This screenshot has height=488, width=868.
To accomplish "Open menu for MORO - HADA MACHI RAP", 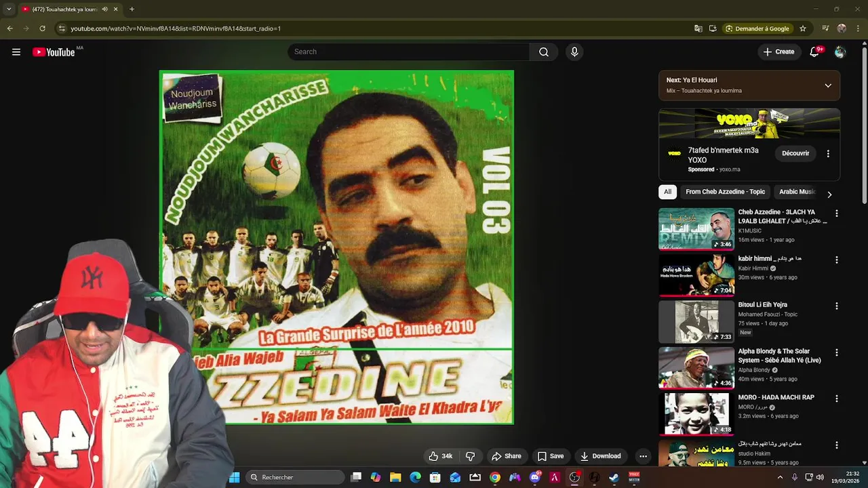I will [x=836, y=399].
